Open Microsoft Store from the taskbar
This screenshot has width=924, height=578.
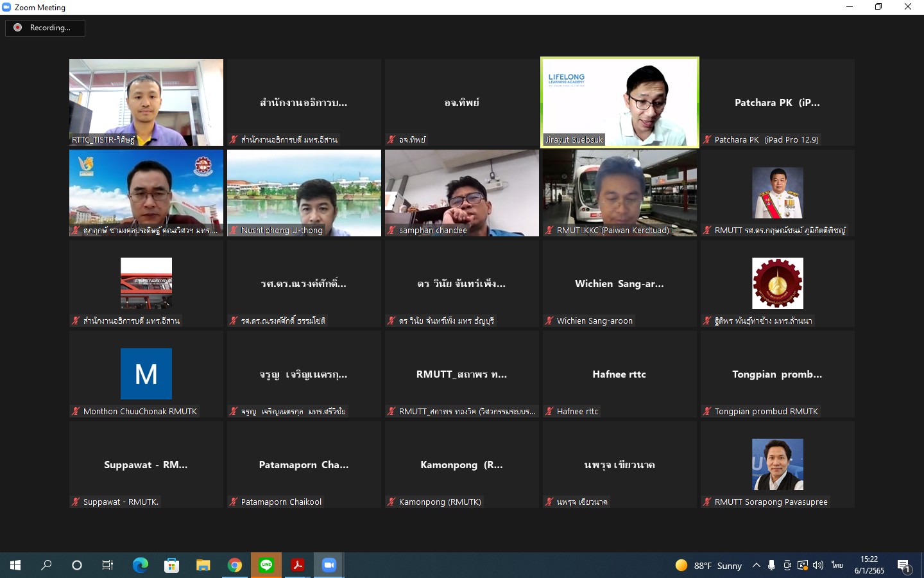coord(171,565)
